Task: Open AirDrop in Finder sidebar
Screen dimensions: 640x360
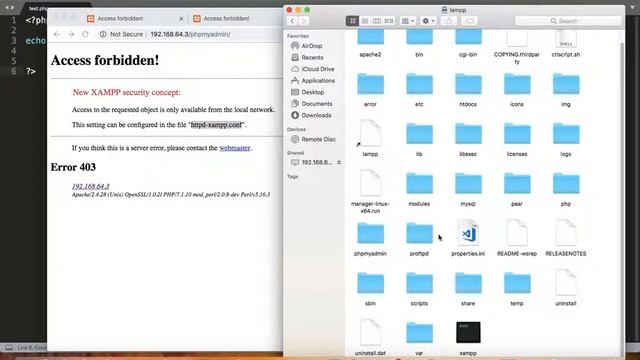Action: pyautogui.click(x=312, y=46)
